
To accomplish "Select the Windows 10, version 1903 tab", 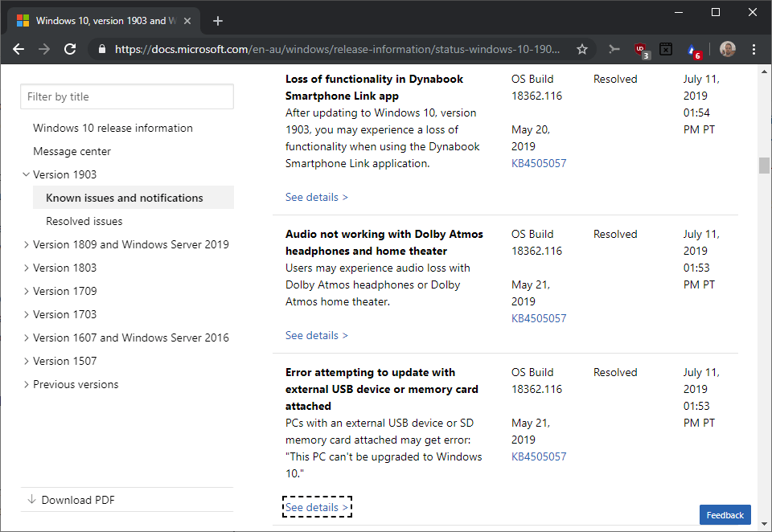I will click(x=104, y=21).
